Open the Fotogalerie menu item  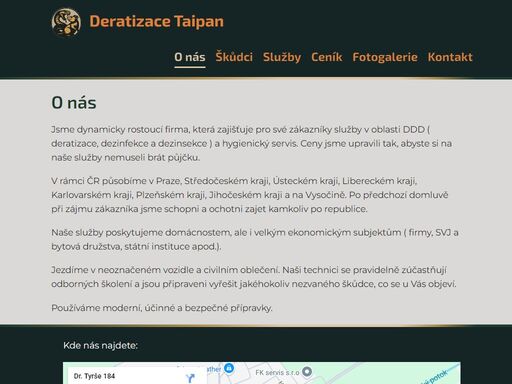pos(385,57)
